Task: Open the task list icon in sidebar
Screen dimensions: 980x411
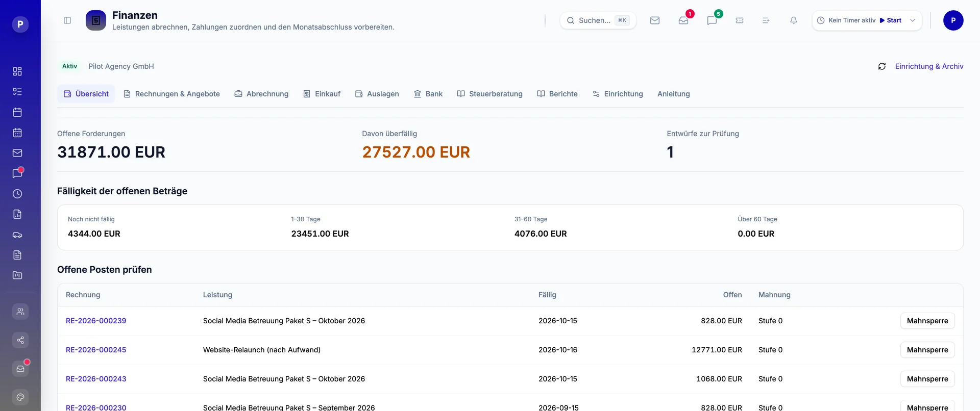Action: click(x=17, y=92)
